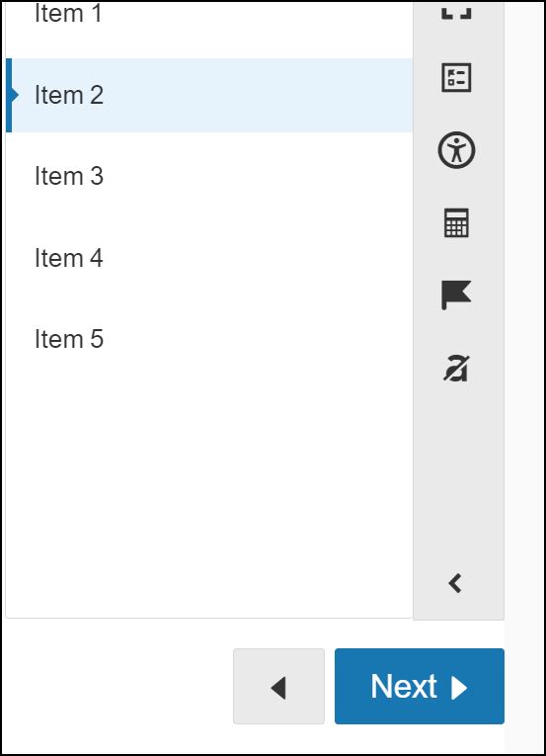This screenshot has height=756, width=546.
Task: Toggle the answer eliminator strikethrough tool
Action: 456,369
